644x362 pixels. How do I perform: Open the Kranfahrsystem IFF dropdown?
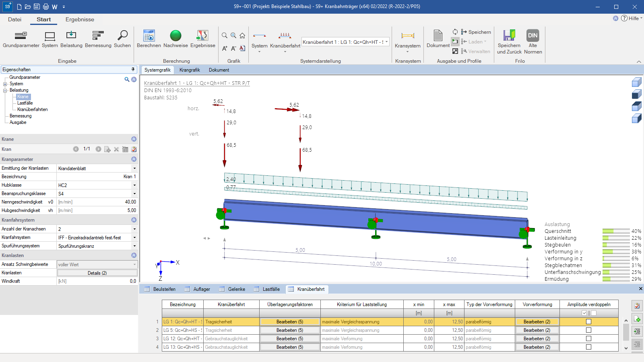(134, 238)
